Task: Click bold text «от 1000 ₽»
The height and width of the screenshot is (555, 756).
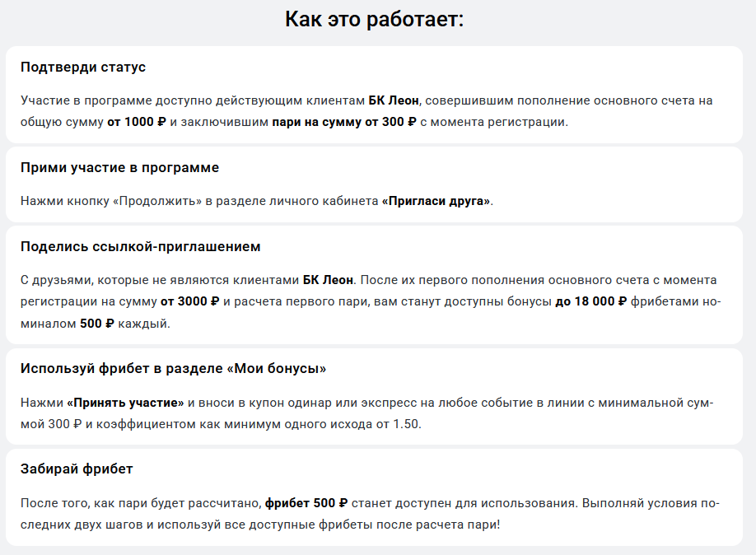Action: tap(137, 122)
